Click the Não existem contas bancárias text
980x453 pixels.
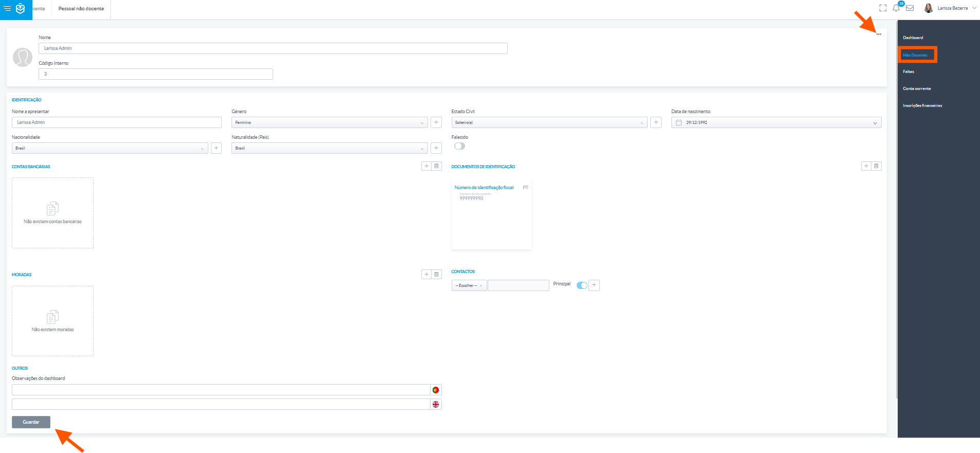point(52,222)
